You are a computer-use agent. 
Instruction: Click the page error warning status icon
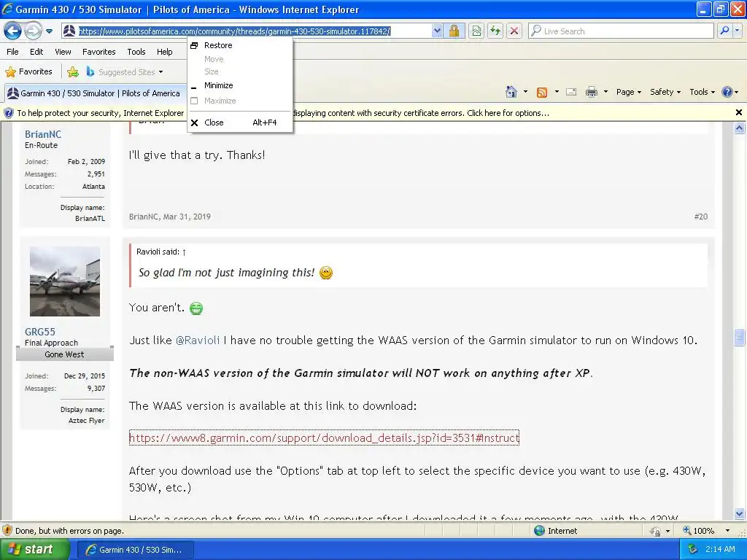pos(7,531)
